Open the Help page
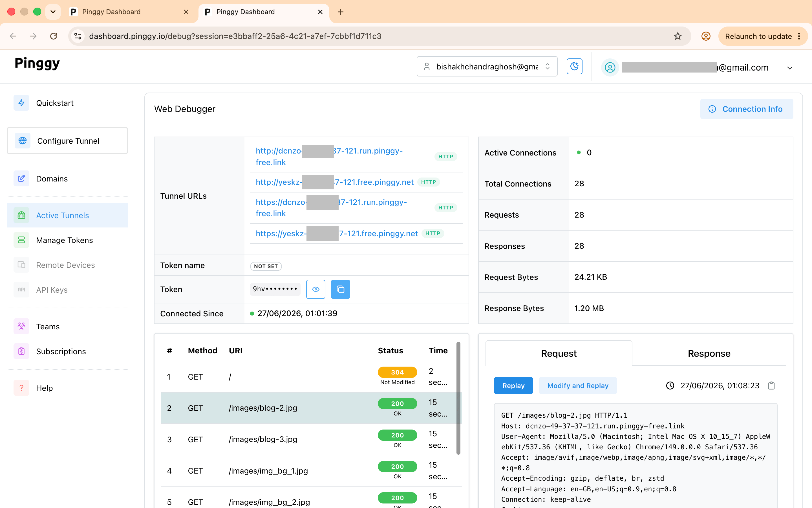The image size is (812, 508). 67,388
